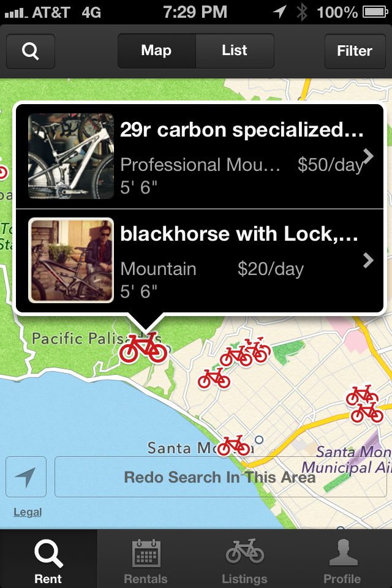Image resolution: width=392 pixels, height=588 pixels.
Task: Open the Legal link
Action: click(x=26, y=511)
